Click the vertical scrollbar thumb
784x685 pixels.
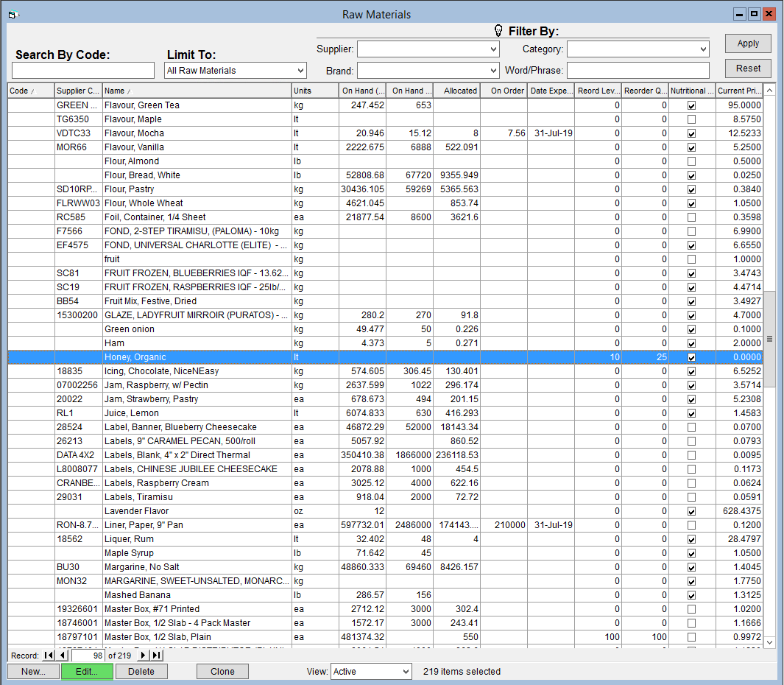pyautogui.click(x=769, y=339)
